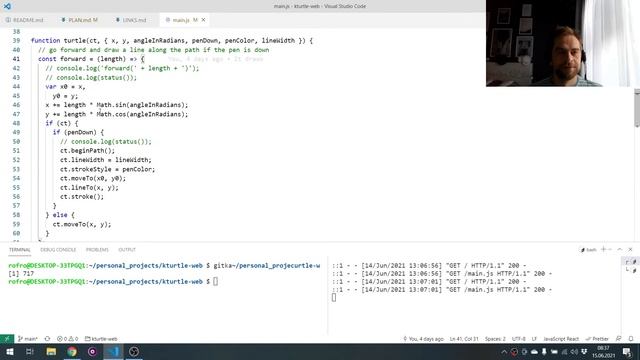Open the Windows Start menu

pos(10,351)
